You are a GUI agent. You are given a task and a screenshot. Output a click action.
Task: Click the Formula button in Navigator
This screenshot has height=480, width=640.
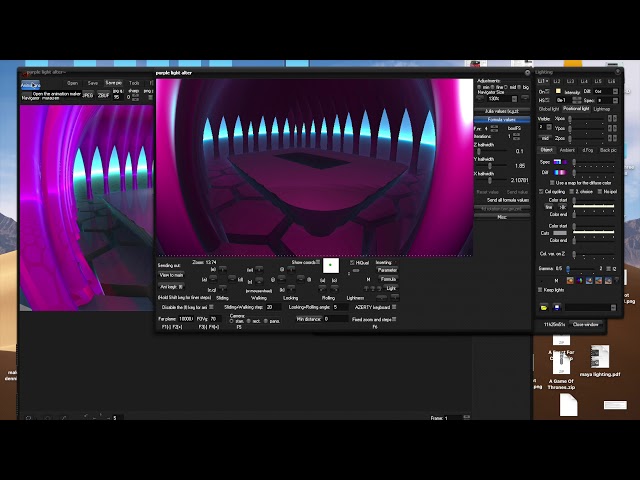388,279
